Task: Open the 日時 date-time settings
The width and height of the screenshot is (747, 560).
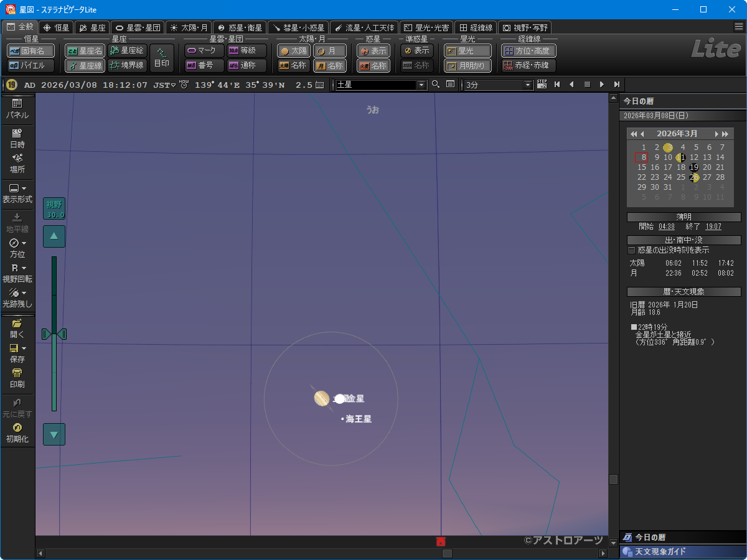Action: 17,138
